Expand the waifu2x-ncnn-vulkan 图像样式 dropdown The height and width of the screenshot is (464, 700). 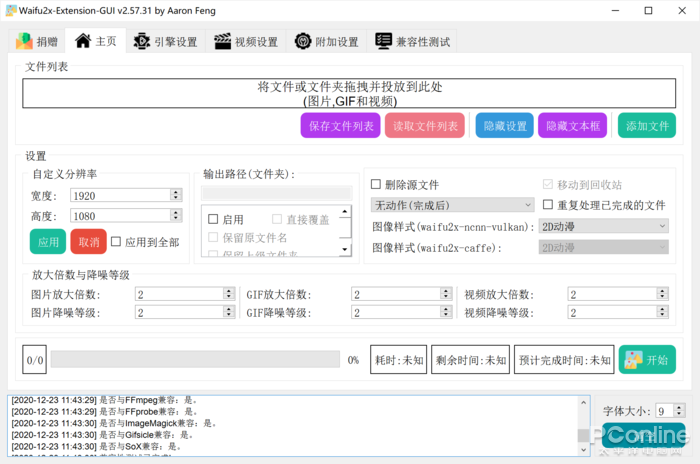(x=603, y=226)
